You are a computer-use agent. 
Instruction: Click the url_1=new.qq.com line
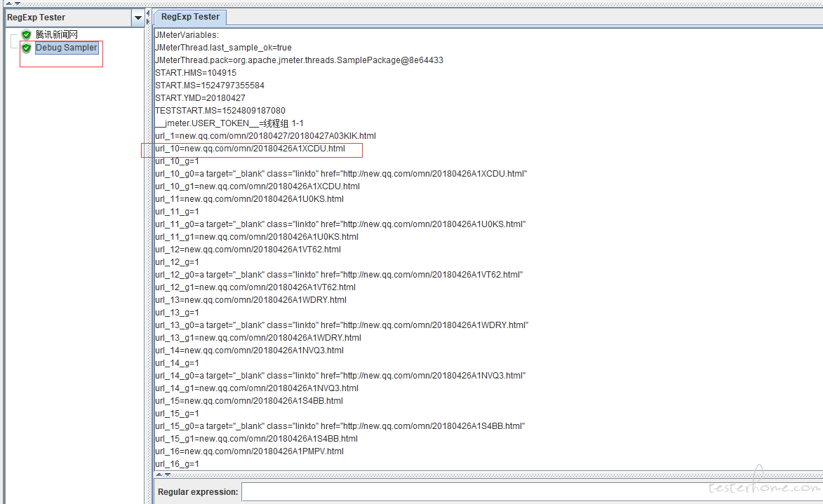tap(265, 136)
